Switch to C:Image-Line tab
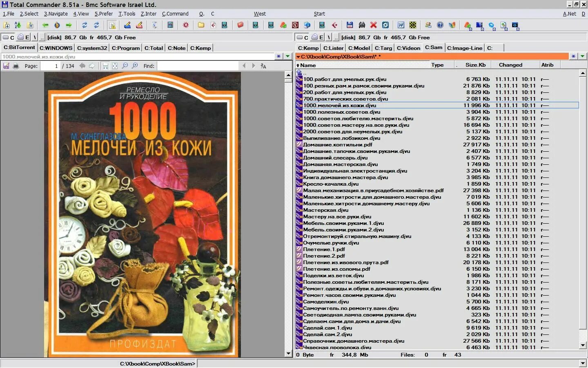The width and height of the screenshot is (588, 368). tap(464, 48)
